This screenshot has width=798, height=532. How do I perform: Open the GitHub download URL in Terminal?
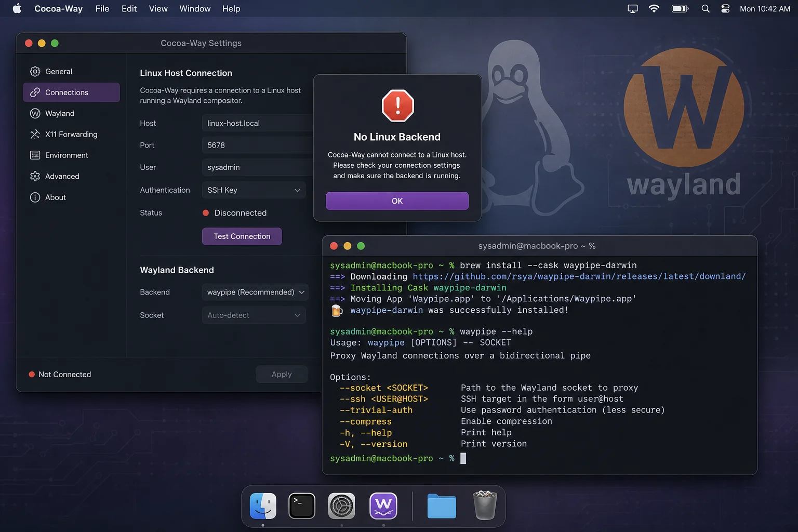579,276
